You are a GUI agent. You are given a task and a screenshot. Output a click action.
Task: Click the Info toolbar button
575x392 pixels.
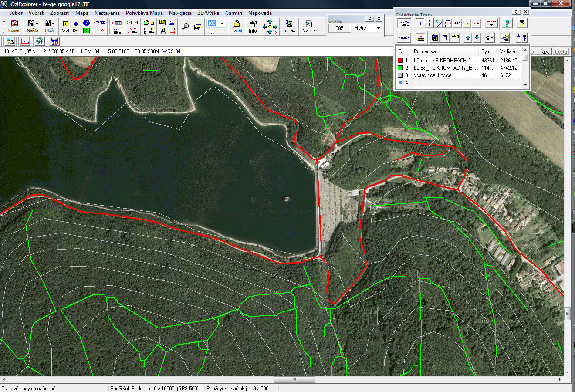[x=253, y=26]
